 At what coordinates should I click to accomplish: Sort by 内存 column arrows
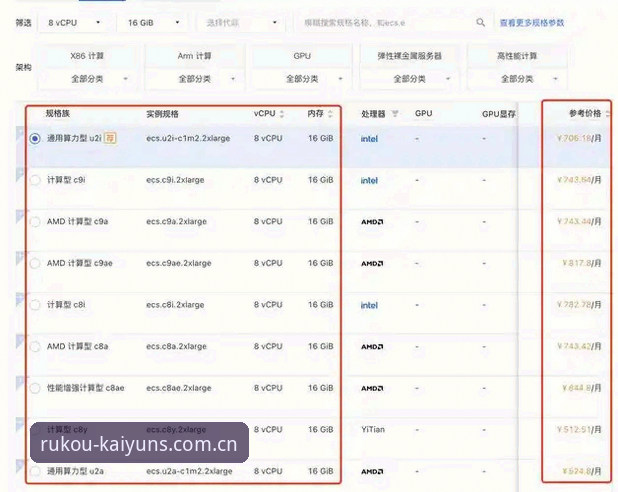tap(330, 114)
